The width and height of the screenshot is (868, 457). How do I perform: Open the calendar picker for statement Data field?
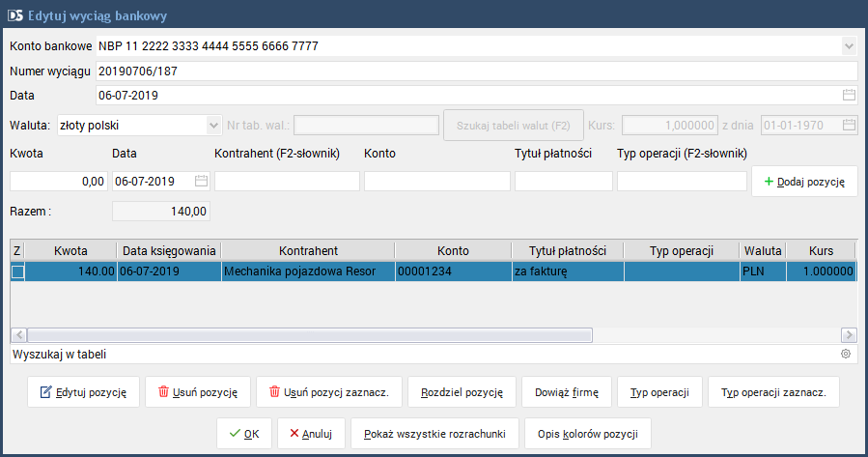849,96
